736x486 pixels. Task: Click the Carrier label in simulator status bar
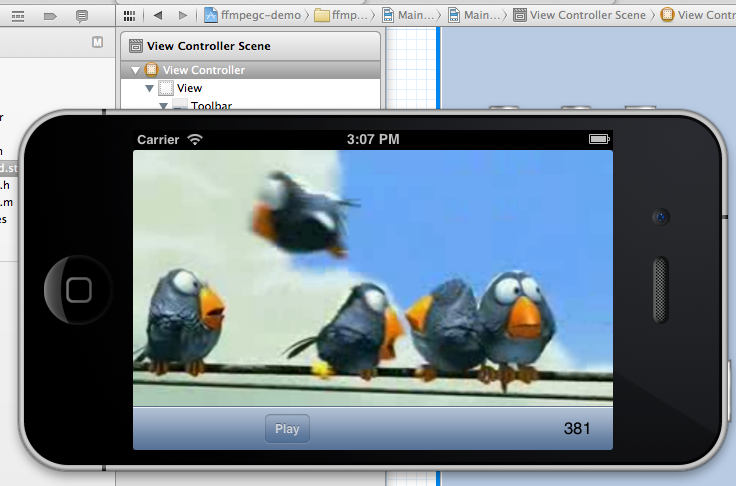(x=158, y=139)
